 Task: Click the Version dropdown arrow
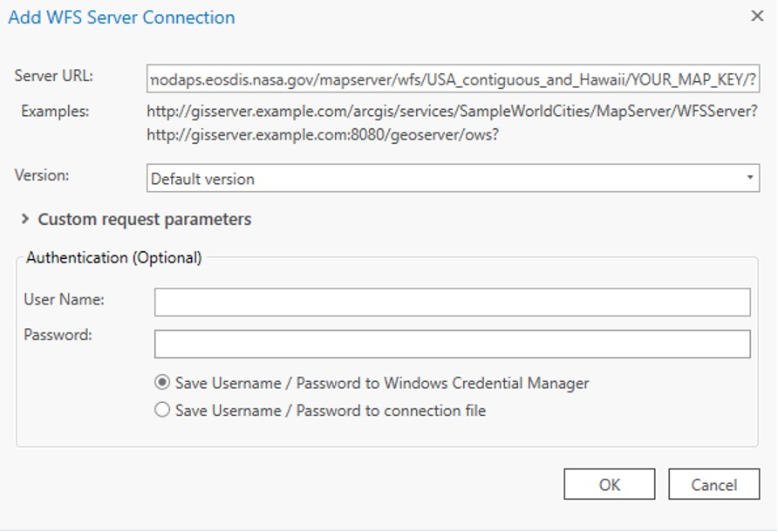(750, 178)
